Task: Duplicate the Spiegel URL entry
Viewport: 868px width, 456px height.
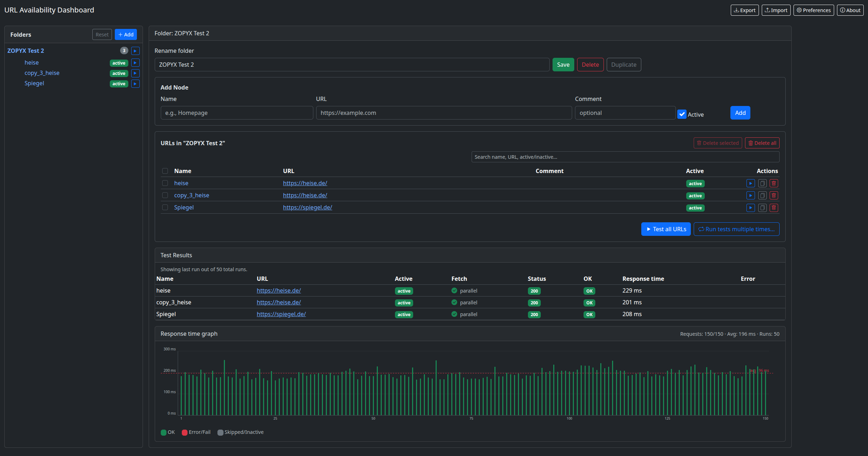Action: (762, 208)
